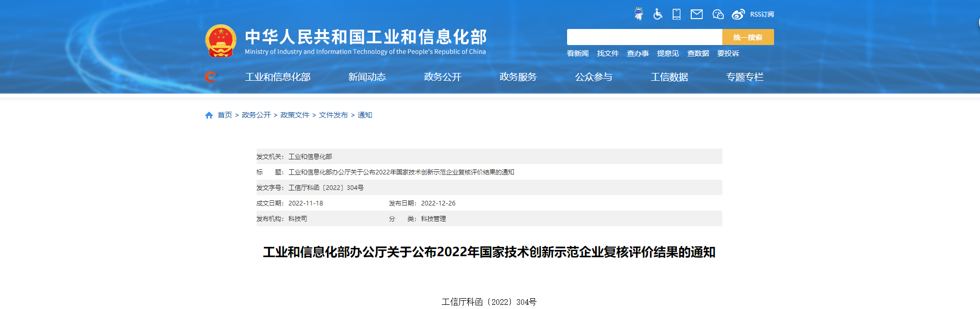Screen dimensions: 980x309
Task: Click the red swirl icon in navigation bar
Action: 210,77
